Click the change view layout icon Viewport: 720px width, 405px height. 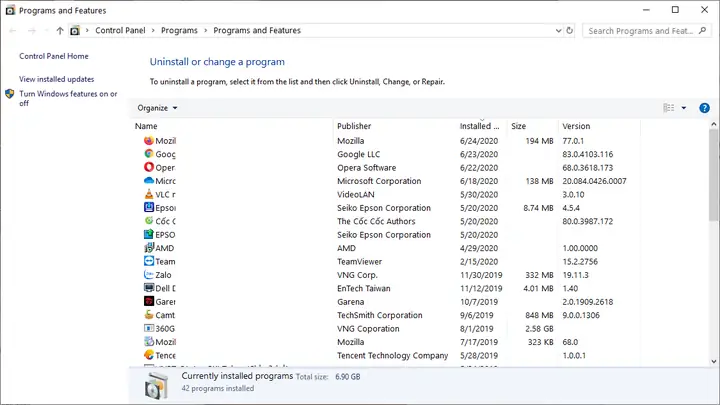tap(669, 108)
